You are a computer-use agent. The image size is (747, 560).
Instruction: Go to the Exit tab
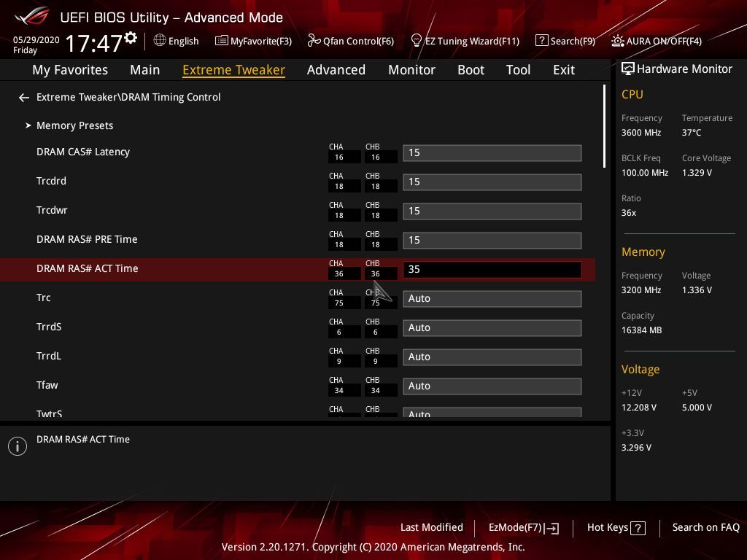564,70
